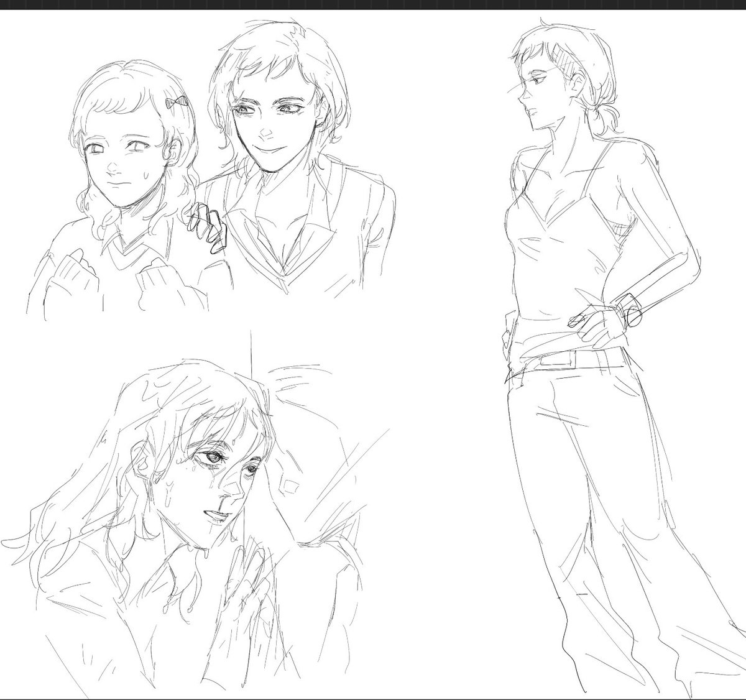Click the wristband on the standing figure
The width and height of the screenshot is (746, 700).
click(629, 310)
